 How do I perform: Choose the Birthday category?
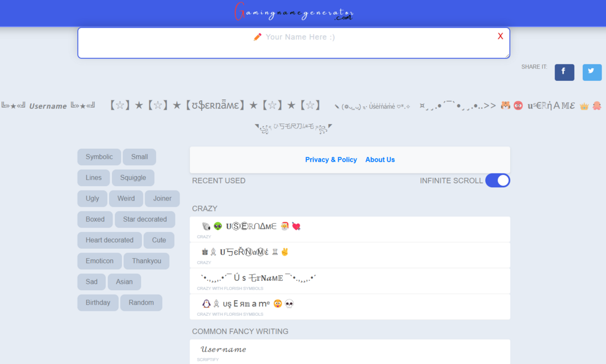[x=97, y=303]
